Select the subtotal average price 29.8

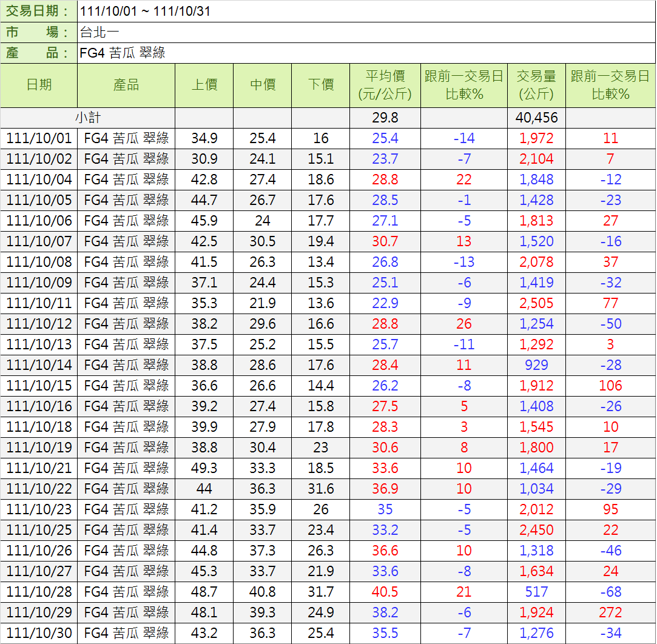pyautogui.click(x=385, y=118)
